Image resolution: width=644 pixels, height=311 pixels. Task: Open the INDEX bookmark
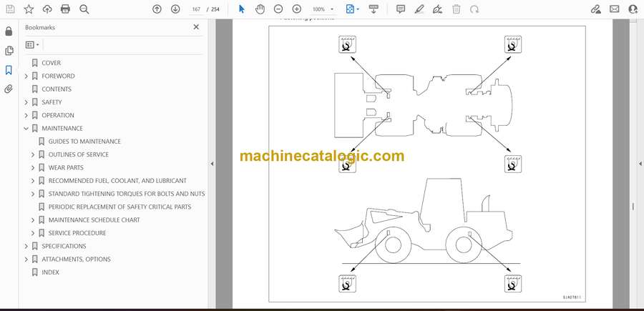50,272
